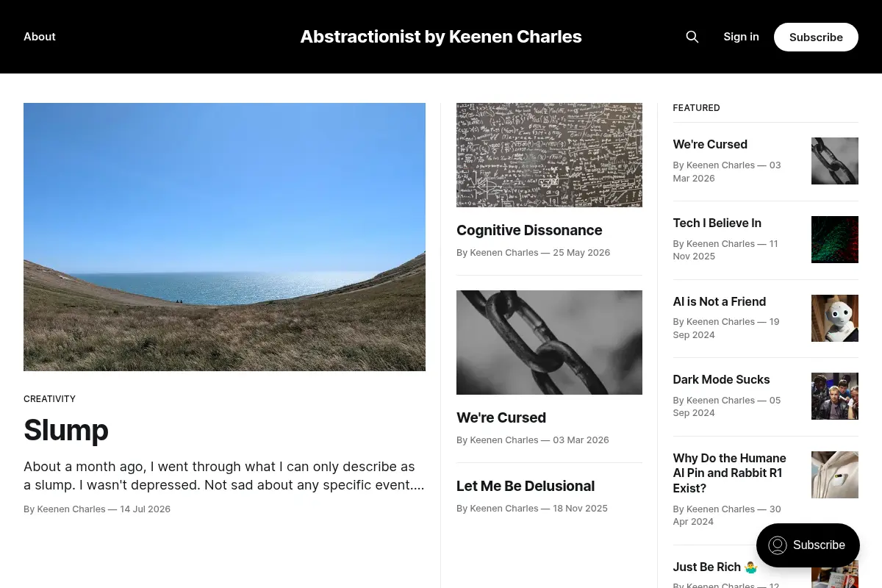Click the white Subscribe button in header
This screenshot has width=882, height=588.
click(816, 37)
